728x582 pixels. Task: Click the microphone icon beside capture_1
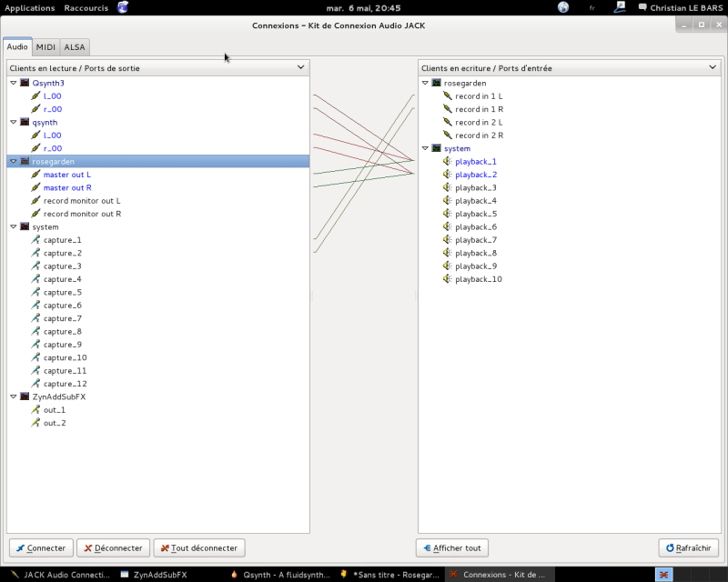click(x=35, y=240)
